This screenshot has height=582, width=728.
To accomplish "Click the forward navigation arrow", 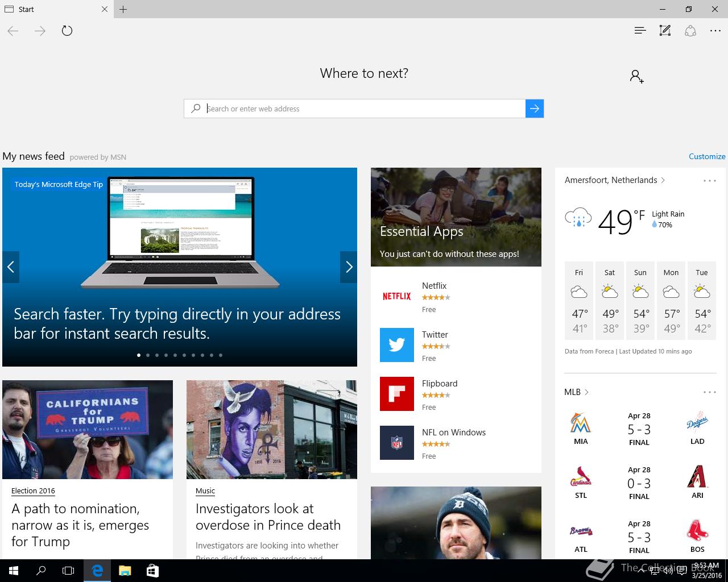I will (40, 31).
